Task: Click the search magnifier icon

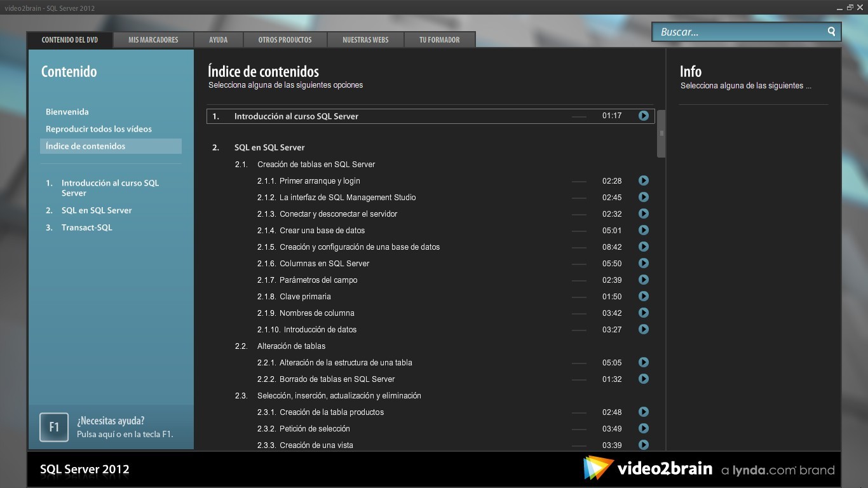Action: click(831, 31)
